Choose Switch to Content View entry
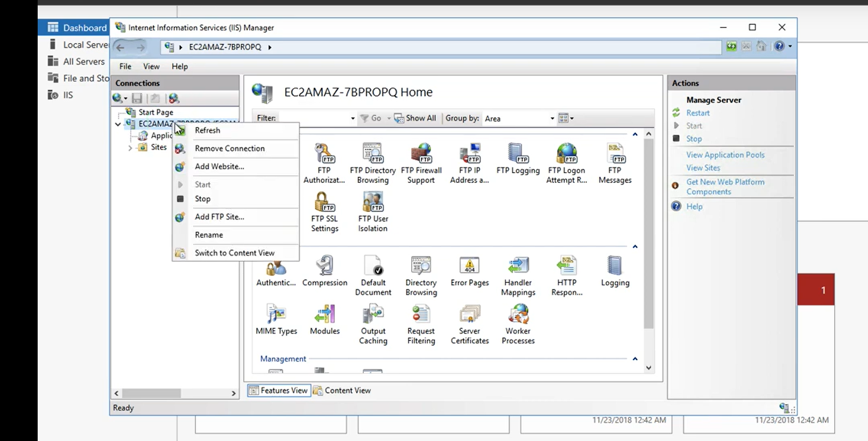868x441 pixels. (x=236, y=253)
